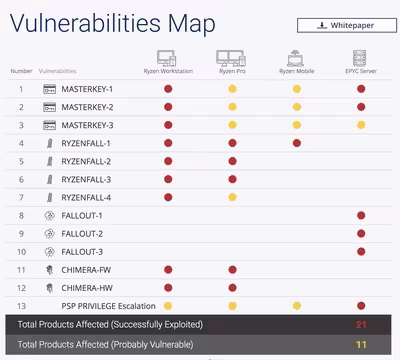Click the Ryzen Mobile laptop icon
Viewport: 400px width, 360px height.
tap(295, 58)
